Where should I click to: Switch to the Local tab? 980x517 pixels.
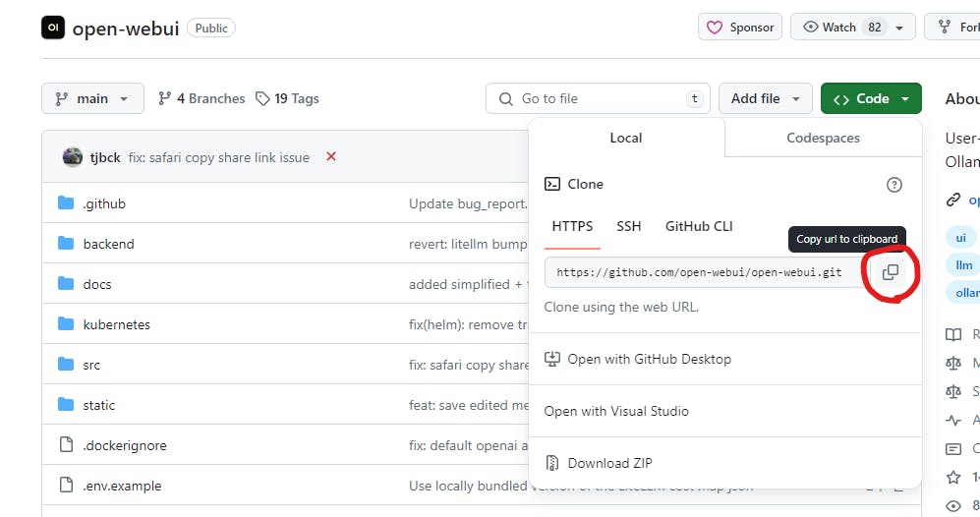pos(626,139)
